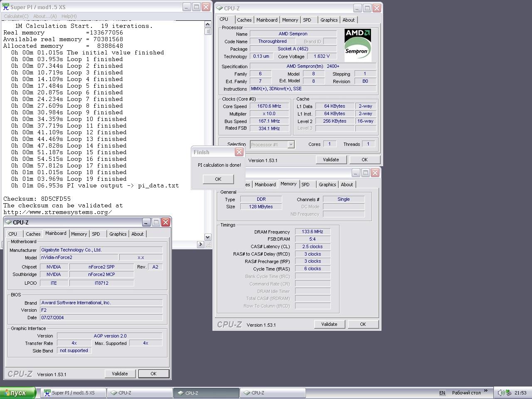Click the AMD Sempron logo image
Screen dimensions: 532x399
358,45
